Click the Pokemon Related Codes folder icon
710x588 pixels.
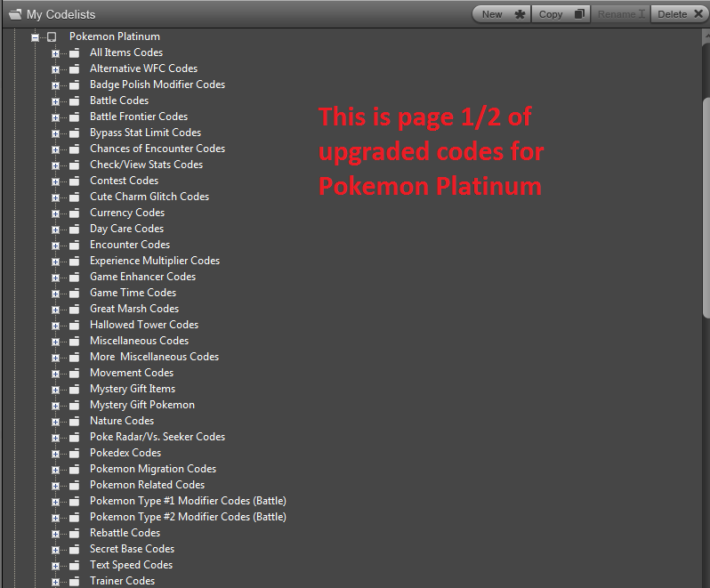click(74, 485)
